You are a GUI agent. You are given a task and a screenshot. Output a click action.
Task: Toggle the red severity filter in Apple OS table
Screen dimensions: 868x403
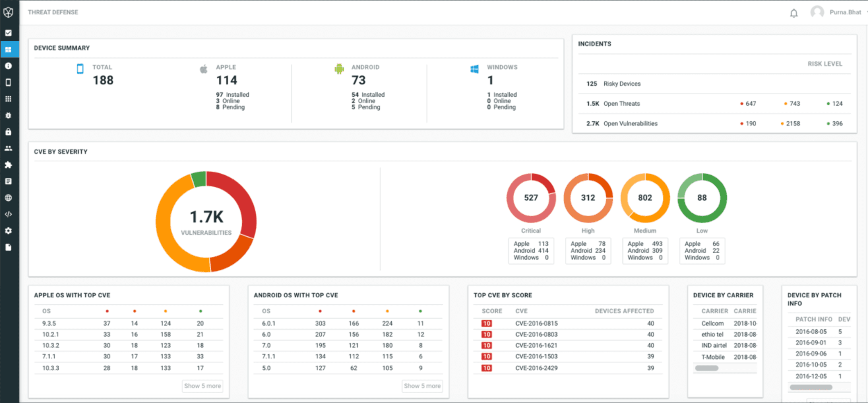[x=108, y=311]
